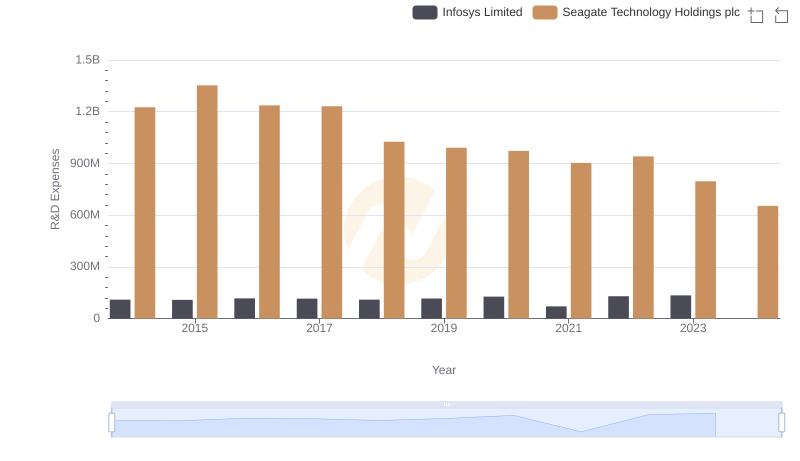The height and width of the screenshot is (461, 800).
Task: Click the 900M y-axis label
Action: (x=85, y=163)
